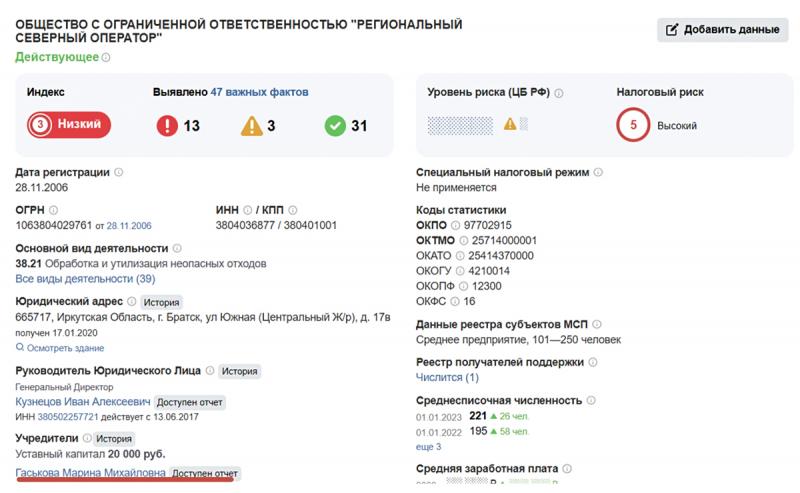Click 'Доступен отчет' badge next to Кузнецов
This screenshot has height=493, width=800.
point(191,402)
